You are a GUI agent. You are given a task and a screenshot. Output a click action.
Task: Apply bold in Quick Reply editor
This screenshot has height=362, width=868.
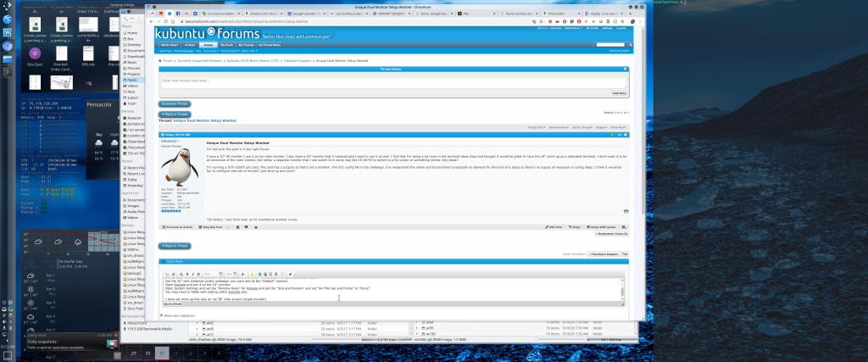(x=187, y=274)
